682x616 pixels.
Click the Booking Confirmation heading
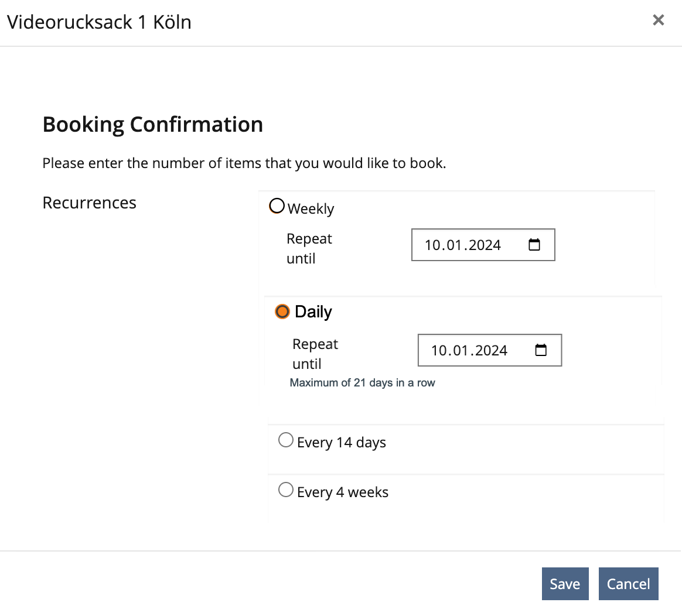click(153, 125)
